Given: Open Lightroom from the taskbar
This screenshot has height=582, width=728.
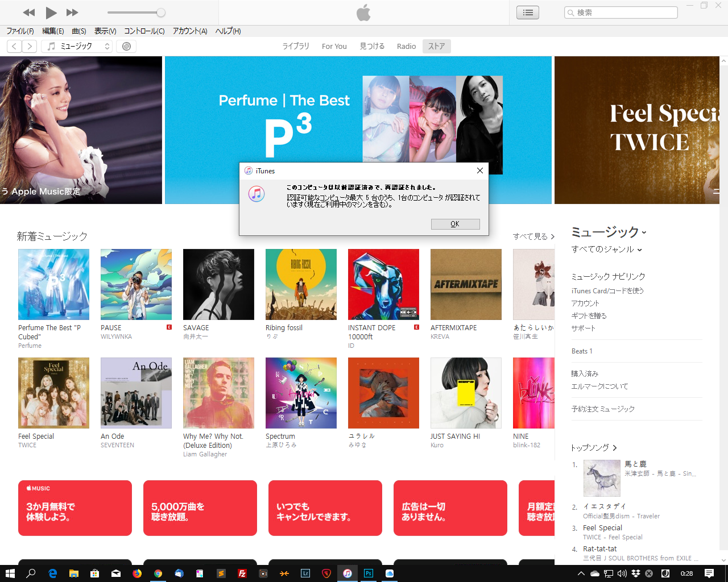Looking at the screenshot, I should (x=305, y=573).
